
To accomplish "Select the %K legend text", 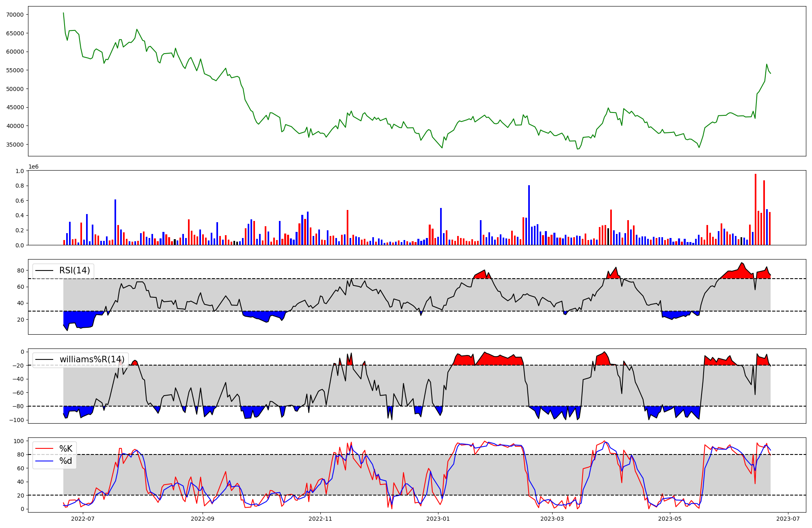I will (x=66, y=449).
